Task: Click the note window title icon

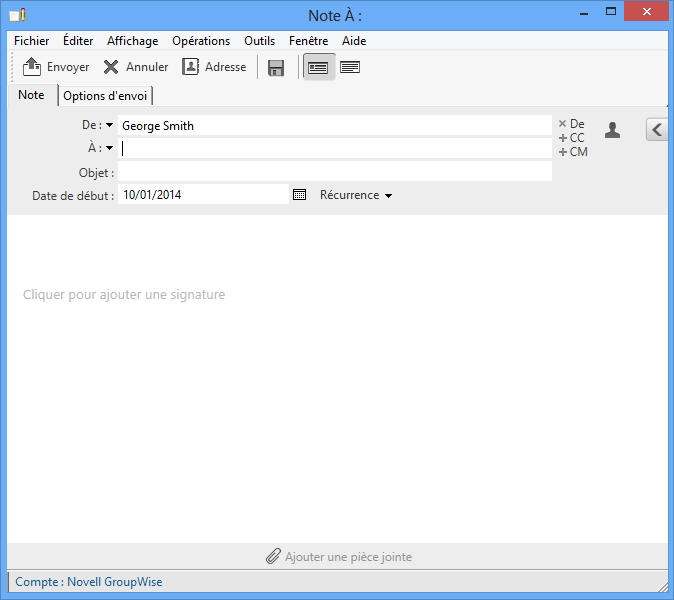Action: (x=18, y=15)
